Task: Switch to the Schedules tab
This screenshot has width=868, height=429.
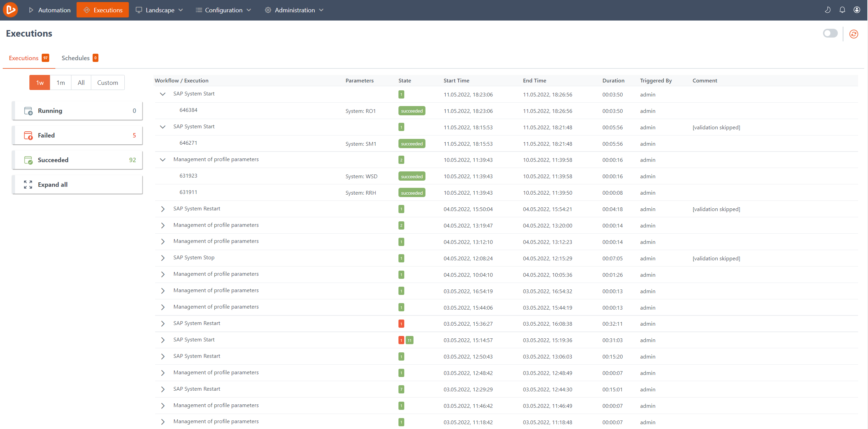Action: click(76, 58)
